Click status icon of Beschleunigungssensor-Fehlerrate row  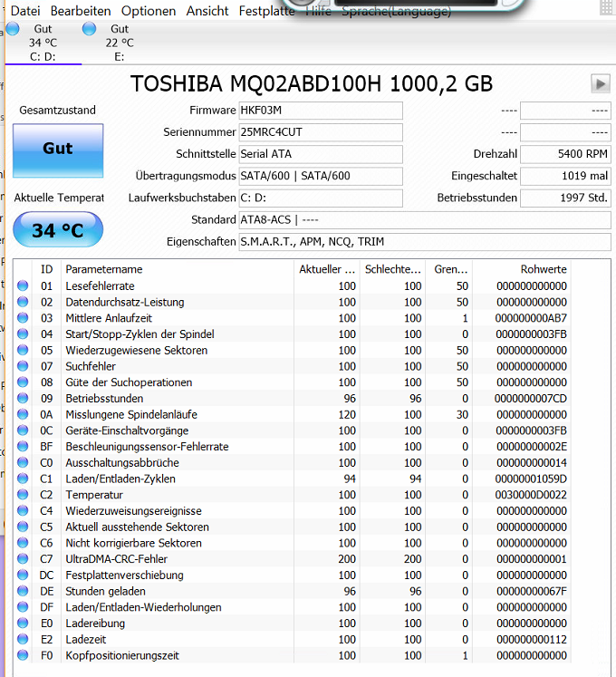click(x=23, y=446)
